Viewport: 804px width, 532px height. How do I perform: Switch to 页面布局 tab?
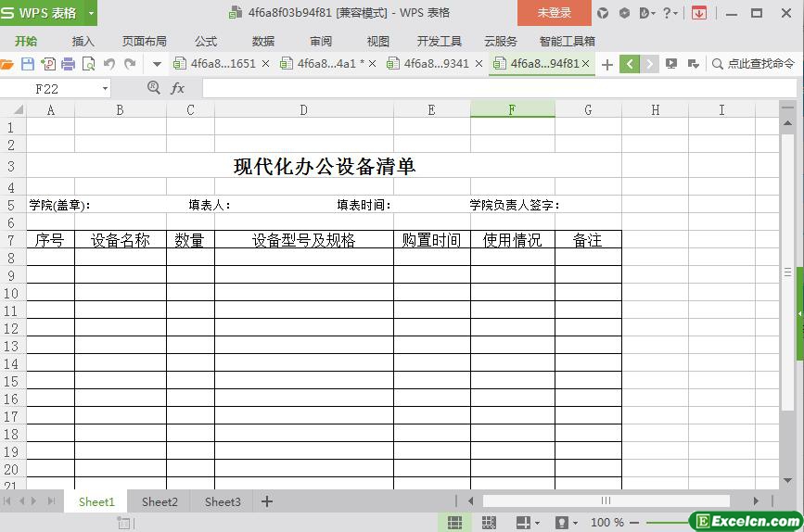point(144,41)
